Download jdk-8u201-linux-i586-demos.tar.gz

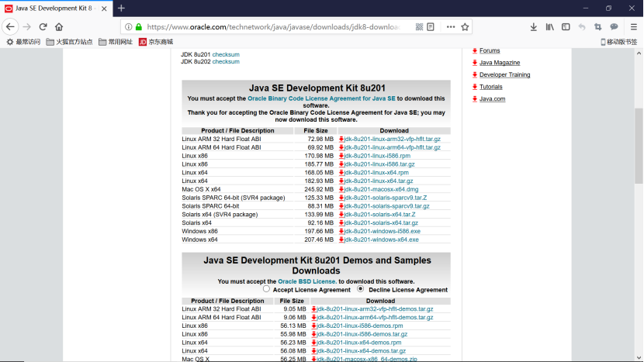coord(362,334)
